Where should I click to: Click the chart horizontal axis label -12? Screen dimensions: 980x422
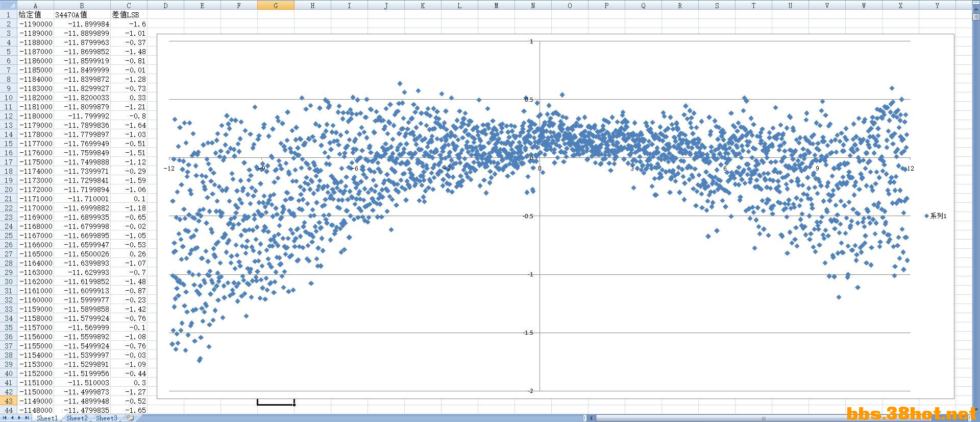click(169, 168)
